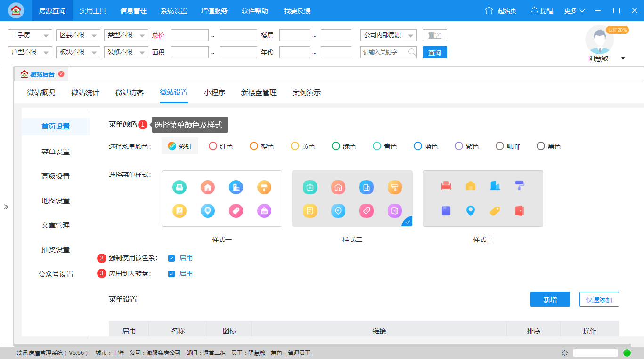Expand the collapsed left sidebar arrow
Image resolution: width=644 pixels, height=359 pixels.
click(x=6, y=207)
